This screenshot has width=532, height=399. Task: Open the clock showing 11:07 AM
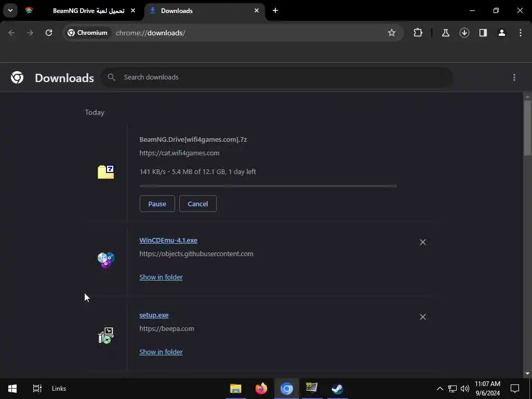pos(487,389)
